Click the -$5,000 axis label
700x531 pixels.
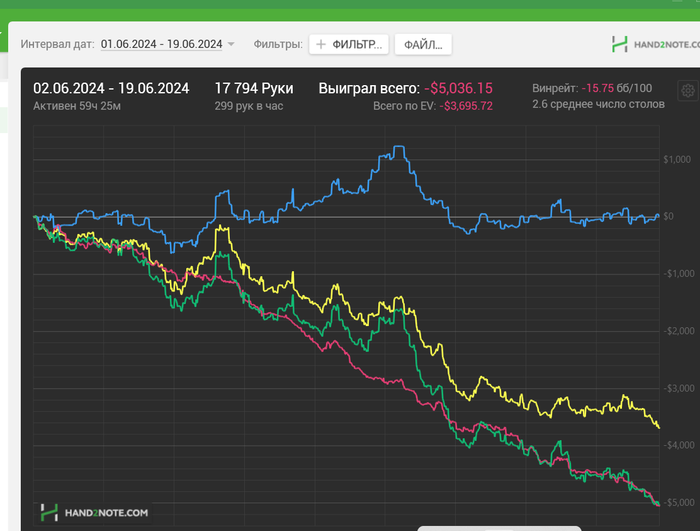coord(679,502)
